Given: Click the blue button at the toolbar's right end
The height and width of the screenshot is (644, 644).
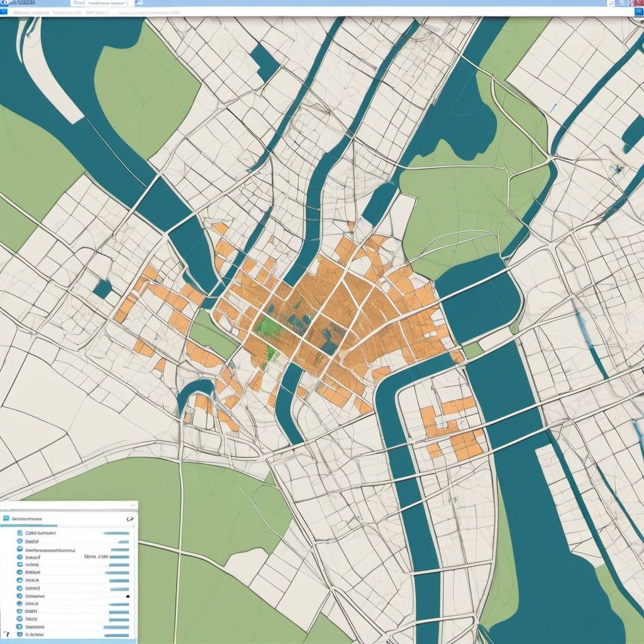Looking at the screenshot, I should 639,13.
